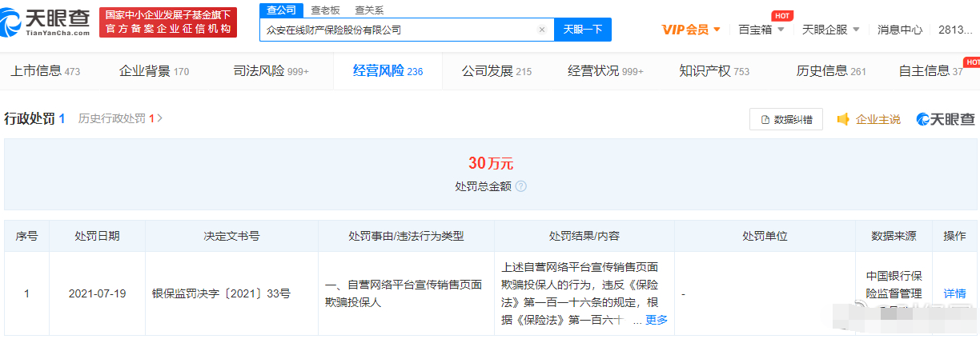Click the 30万元 total penalty amount
The image size is (980, 339).
point(490,164)
